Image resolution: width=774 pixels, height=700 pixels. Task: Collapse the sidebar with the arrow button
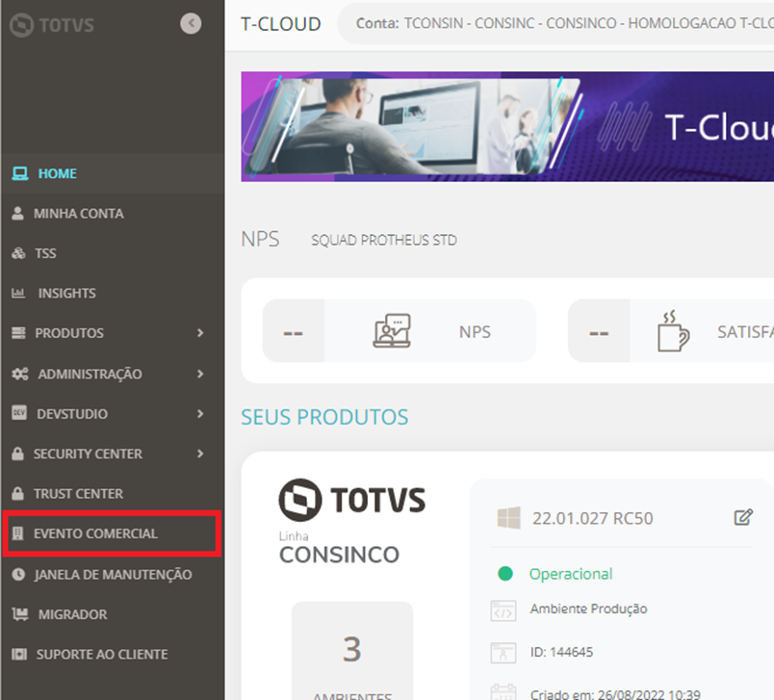[x=191, y=23]
